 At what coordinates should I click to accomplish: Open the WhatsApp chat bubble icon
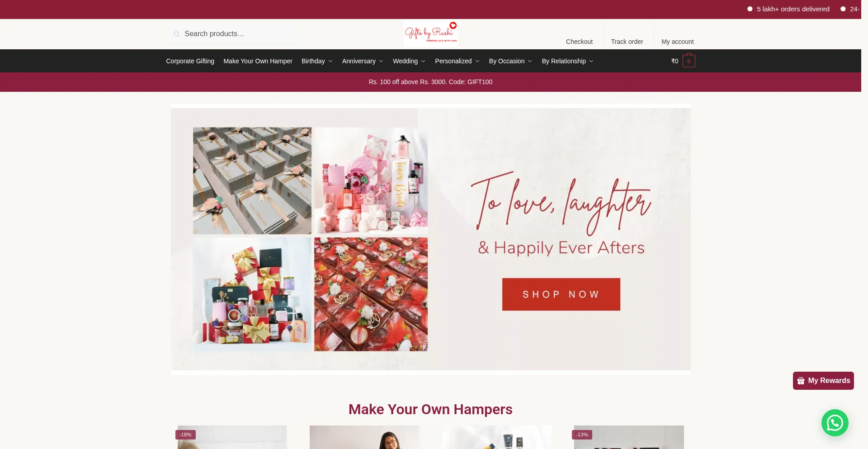click(x=835, y=423)
